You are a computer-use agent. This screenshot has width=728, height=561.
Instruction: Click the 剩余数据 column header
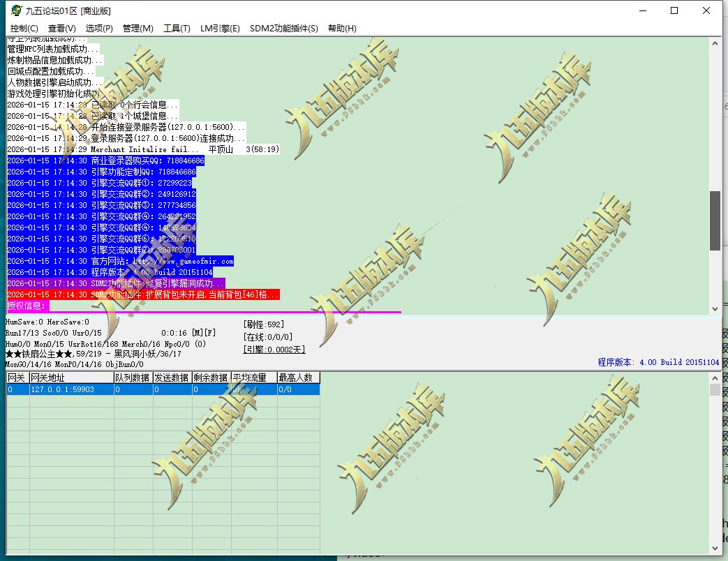coord(211,377)
